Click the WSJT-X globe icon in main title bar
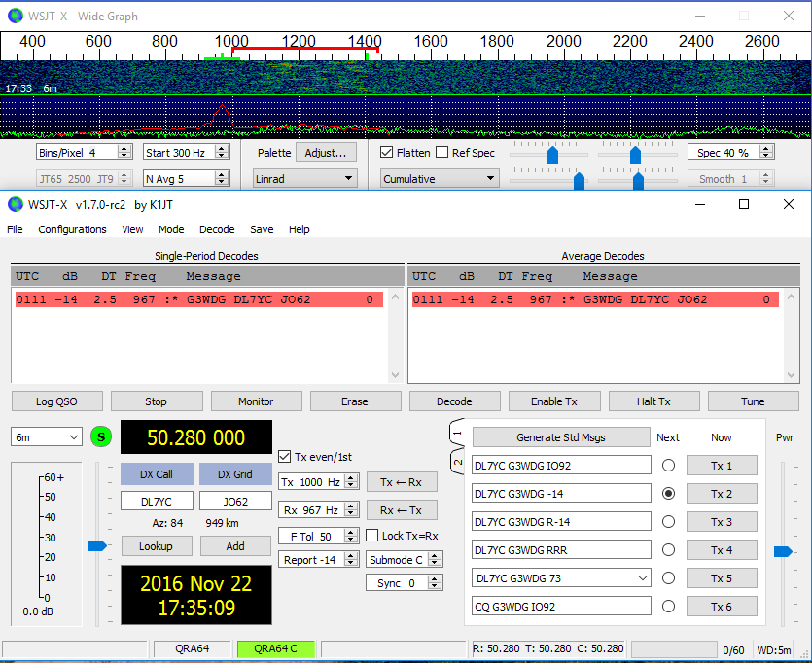Image resolution: width=812 pixels, height=663 pixels. [x=15, y=204]
